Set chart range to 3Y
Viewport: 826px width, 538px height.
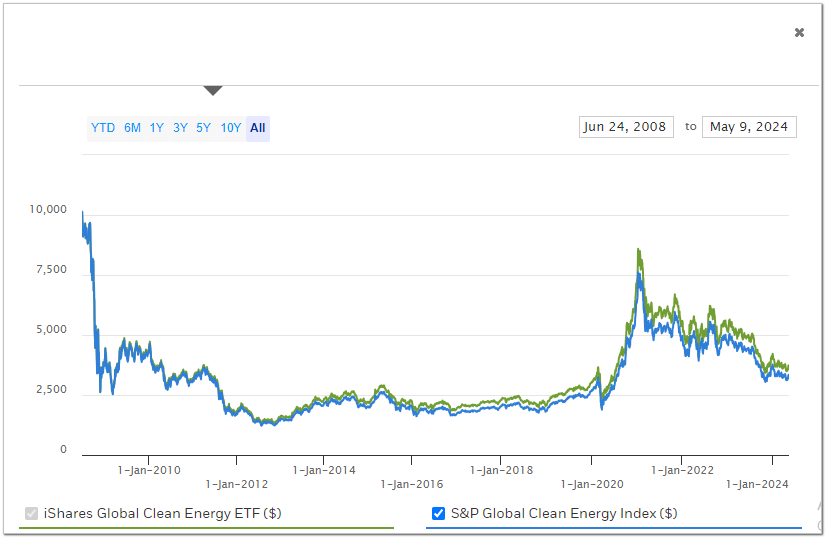(x=180, y=128)
